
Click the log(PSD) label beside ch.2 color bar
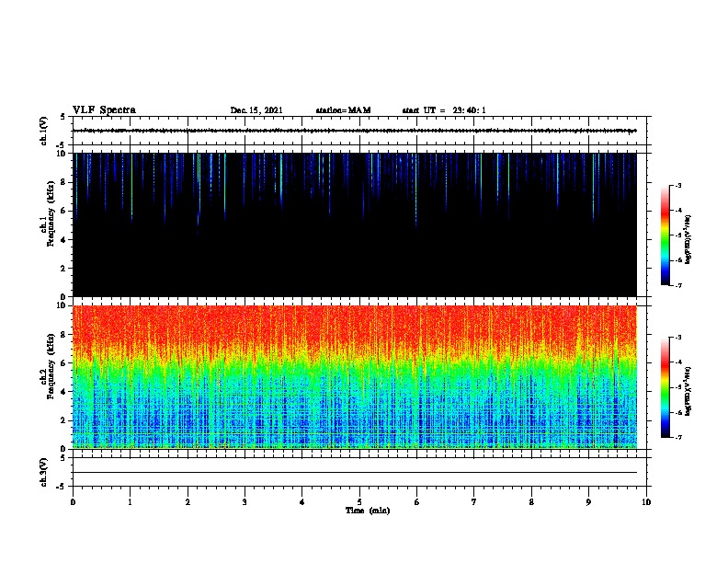coord(688,391)
